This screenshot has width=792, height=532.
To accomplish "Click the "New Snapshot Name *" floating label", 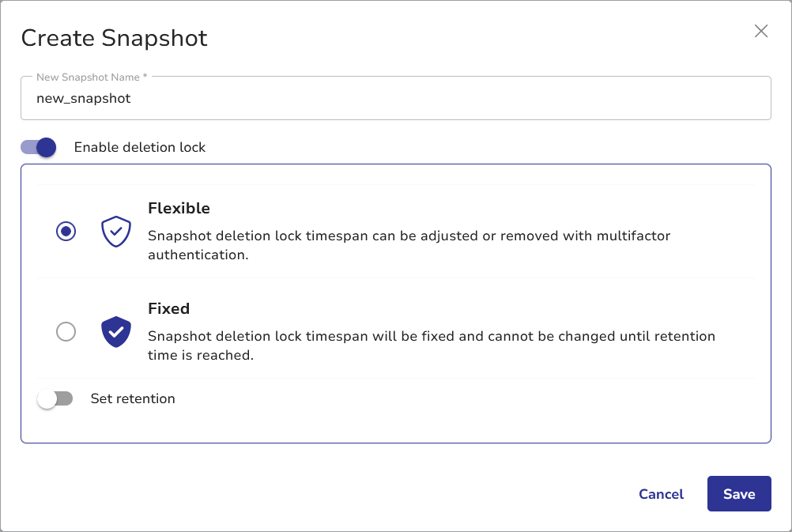I will pyautogui.click(x=92, y=77).
